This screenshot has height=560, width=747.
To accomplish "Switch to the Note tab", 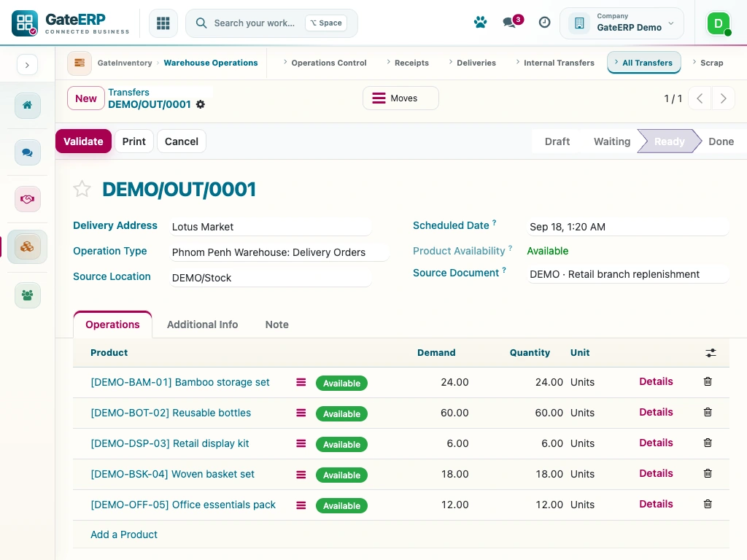I will [276, 324].
